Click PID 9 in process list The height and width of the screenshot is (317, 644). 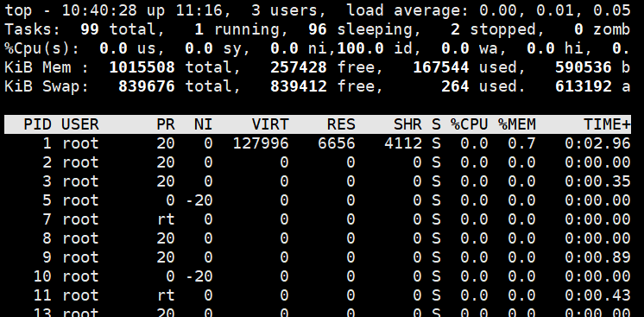point(47,257)
